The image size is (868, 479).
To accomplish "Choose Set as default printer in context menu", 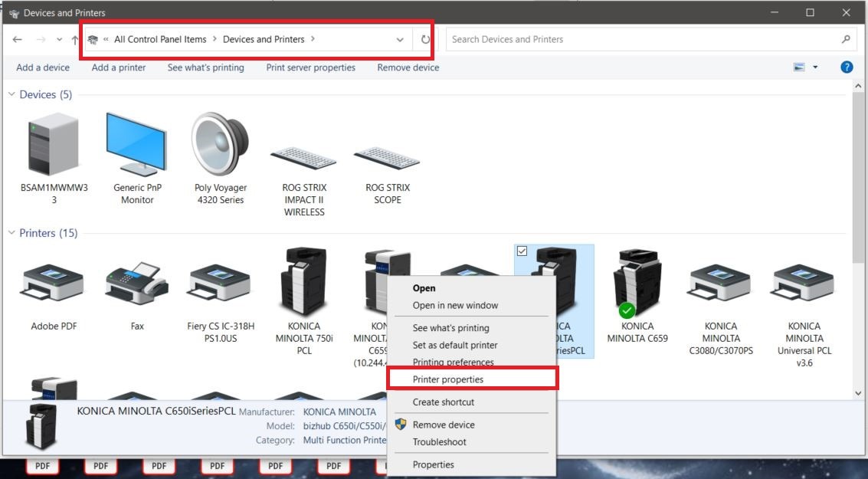I will tap(455, 345).
